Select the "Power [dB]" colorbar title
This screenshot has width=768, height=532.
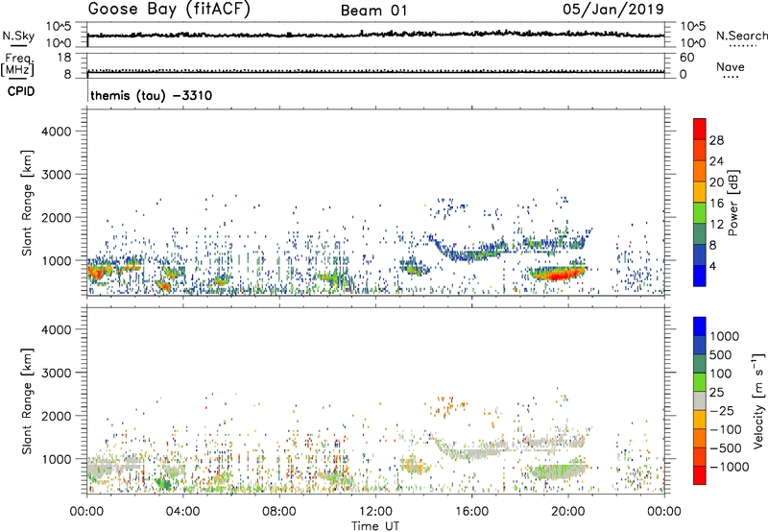[x=733, y=203]
